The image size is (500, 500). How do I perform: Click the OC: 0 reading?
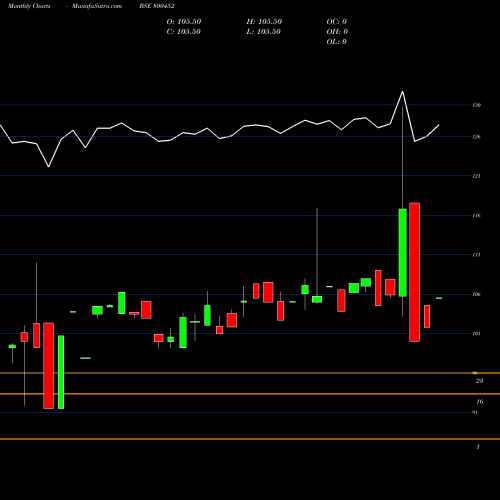point(337,22)
